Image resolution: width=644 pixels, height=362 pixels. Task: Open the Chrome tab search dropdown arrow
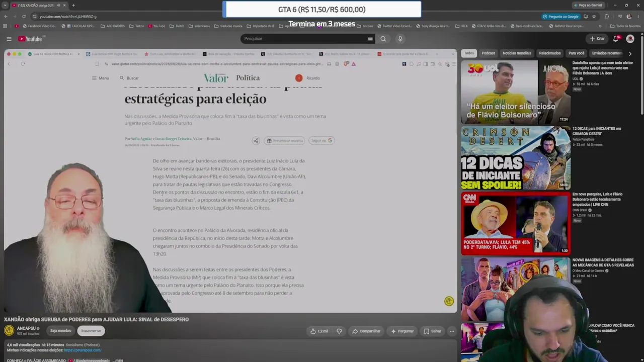coord(5,6)
